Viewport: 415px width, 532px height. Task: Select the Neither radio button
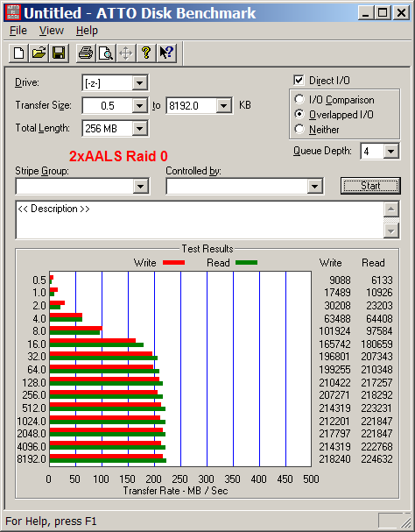[x=299, y=129]
